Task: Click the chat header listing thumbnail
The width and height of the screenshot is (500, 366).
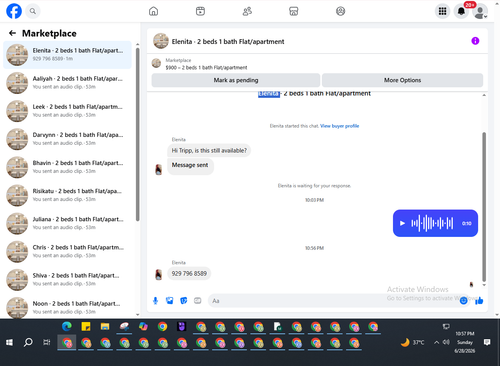Action: click(x=161, y=41)
